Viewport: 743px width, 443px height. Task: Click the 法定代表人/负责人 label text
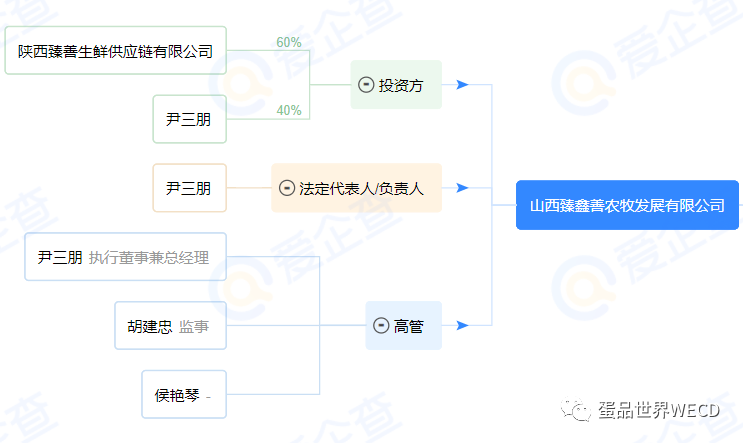(x=361, y=189)
